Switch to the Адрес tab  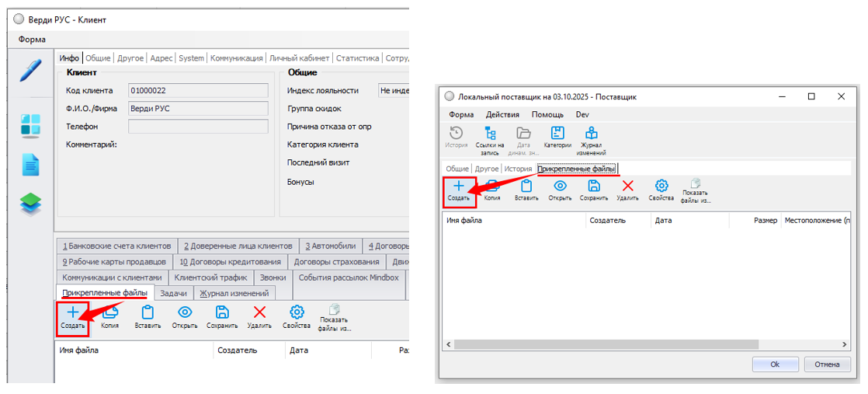(x=161, y=58)
